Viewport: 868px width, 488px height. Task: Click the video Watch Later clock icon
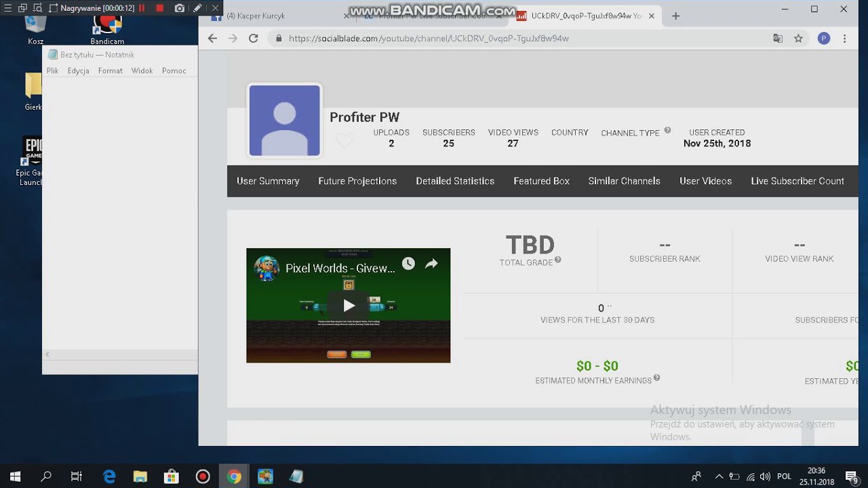408,264
